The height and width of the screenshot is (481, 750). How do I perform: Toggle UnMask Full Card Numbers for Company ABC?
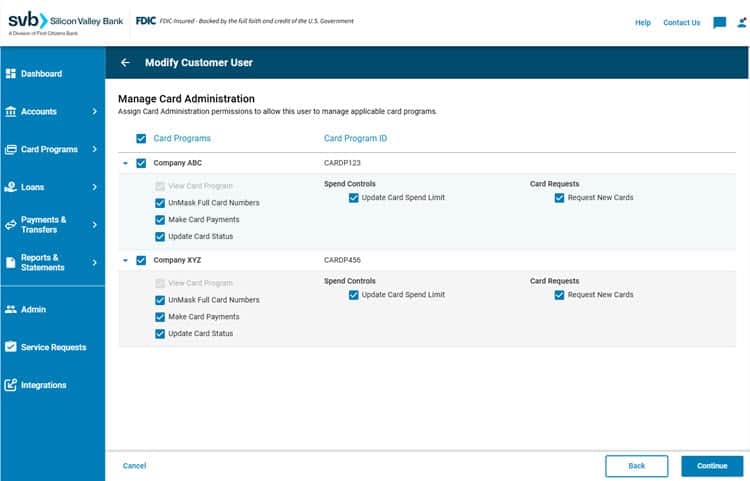tap(160, 203)
